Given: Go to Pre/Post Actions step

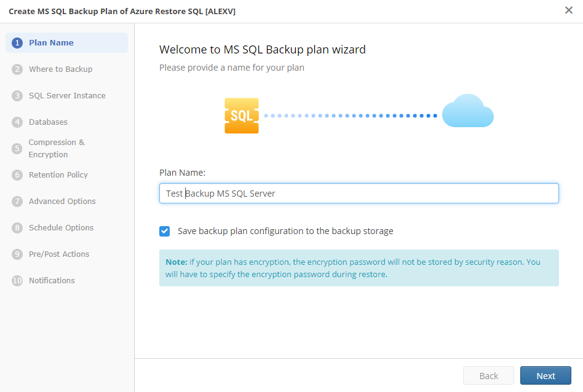Looking at the screenshot, I should point(59,254).
